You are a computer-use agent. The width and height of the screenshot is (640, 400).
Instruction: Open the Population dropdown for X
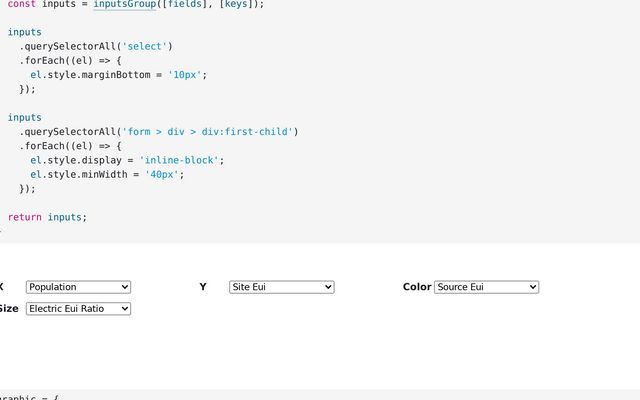pos(78,287)
